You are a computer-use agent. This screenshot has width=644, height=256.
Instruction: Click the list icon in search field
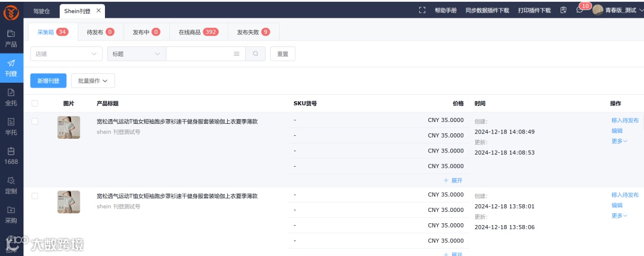click(x=237, y=54)
